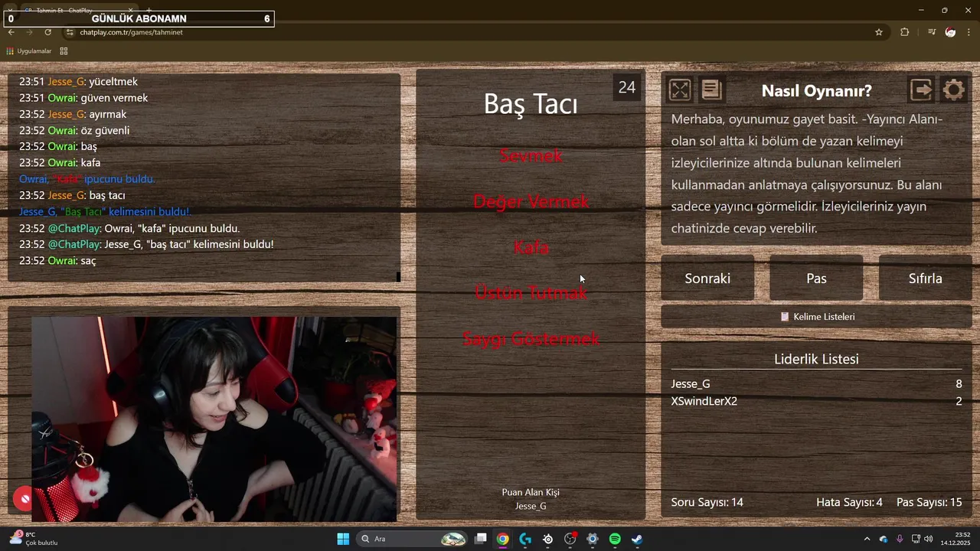The image size is (980, 551).
Task: Reload the page in Chrome
Action: tap(47, 32)
